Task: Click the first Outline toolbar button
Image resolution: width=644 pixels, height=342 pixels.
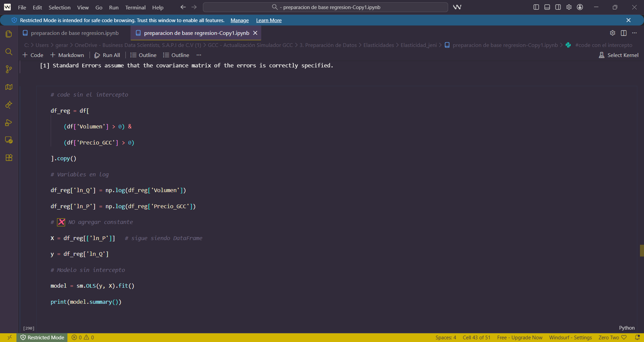Action: tap(144, 55)
